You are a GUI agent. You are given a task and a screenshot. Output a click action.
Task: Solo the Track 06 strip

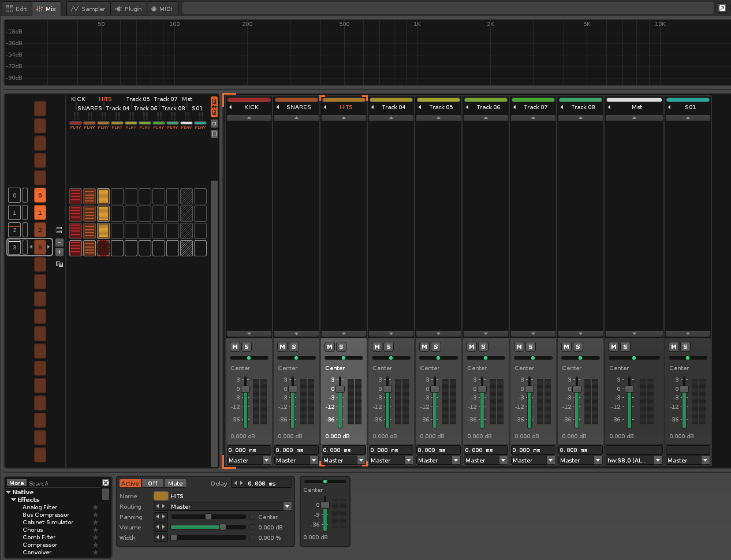click(x=483, y=347)
